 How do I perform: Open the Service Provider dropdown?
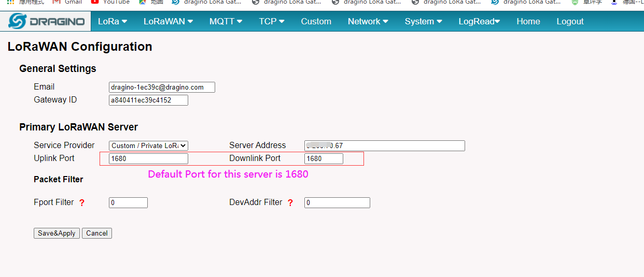click(x=148, y=146)
